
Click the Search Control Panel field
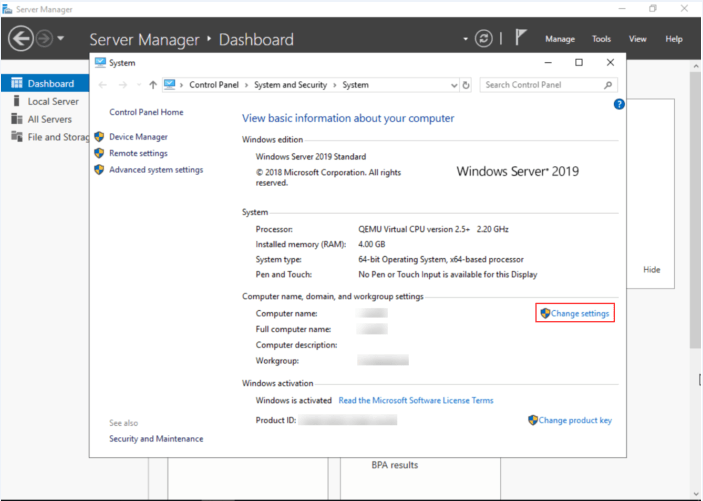(x=548, y=85)
